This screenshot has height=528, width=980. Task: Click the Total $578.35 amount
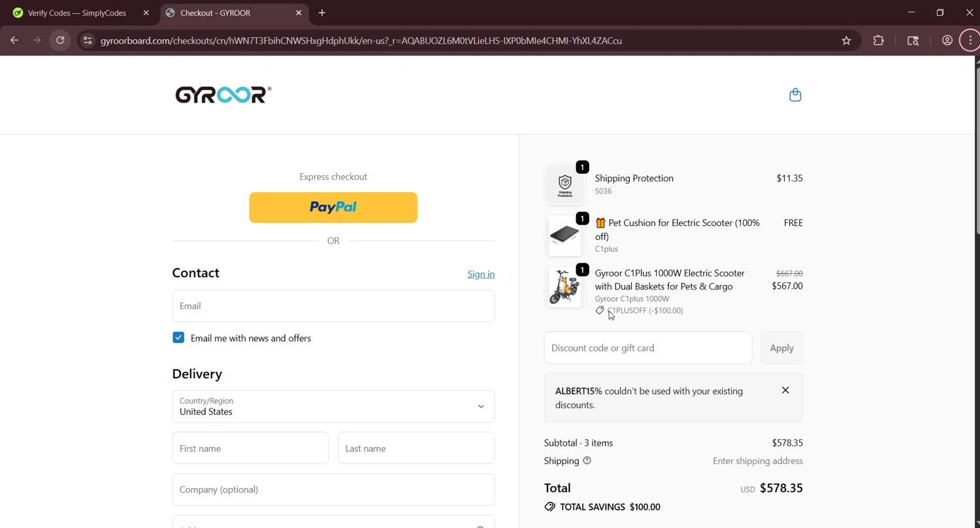tap(781, 488)
